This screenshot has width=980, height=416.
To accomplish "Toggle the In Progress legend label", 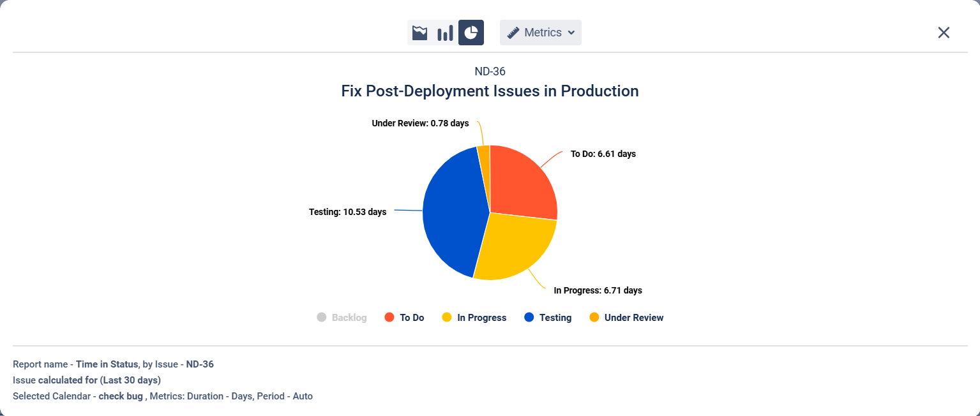I will coord(481,318).
